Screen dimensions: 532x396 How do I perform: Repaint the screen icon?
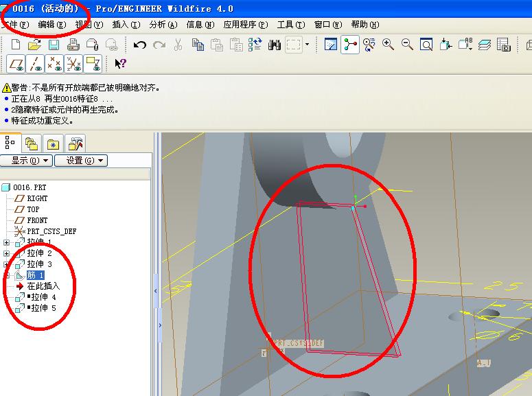click(331, 45)
